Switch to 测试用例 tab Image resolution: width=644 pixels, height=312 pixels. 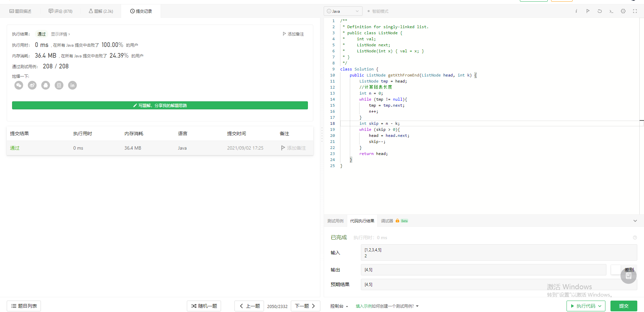click(x=335, y=221)
